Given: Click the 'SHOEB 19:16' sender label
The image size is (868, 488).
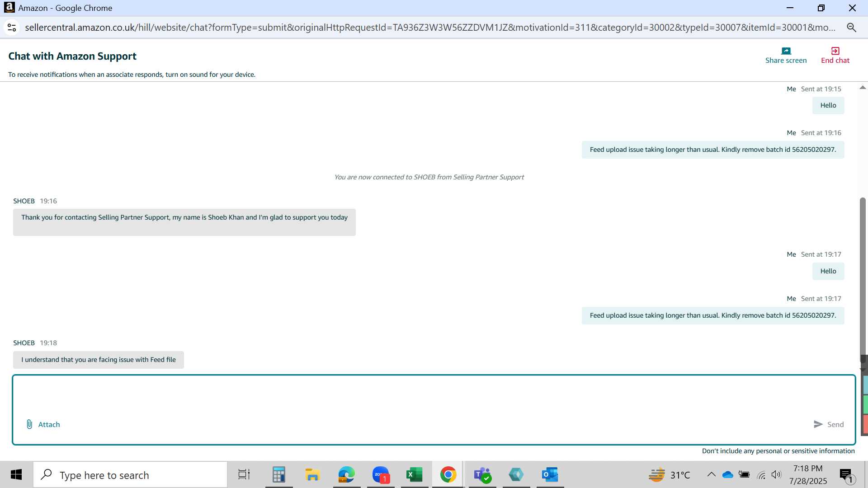Looking at the screenshot, I should (x=35, y=201).
